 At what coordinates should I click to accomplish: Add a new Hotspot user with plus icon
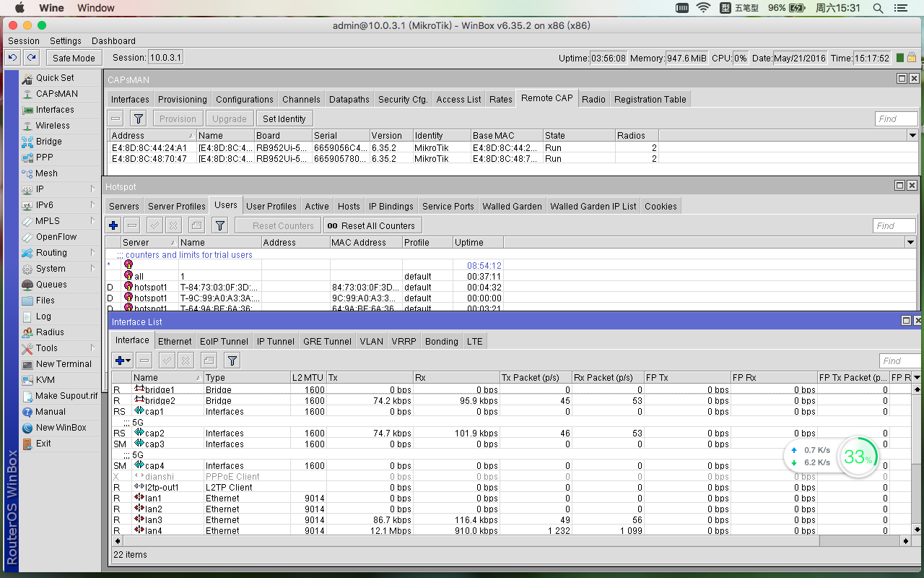[113, 225]
